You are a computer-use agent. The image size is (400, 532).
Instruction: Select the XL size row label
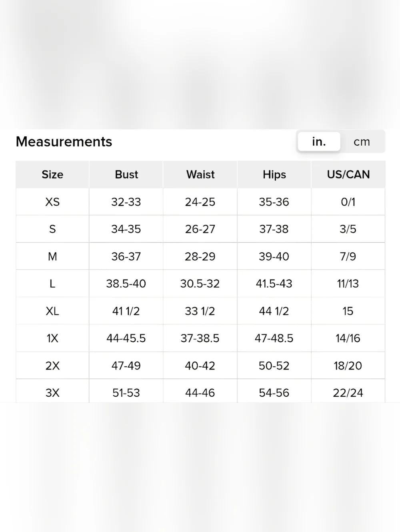pyautogui.click(x=52, y=311)
